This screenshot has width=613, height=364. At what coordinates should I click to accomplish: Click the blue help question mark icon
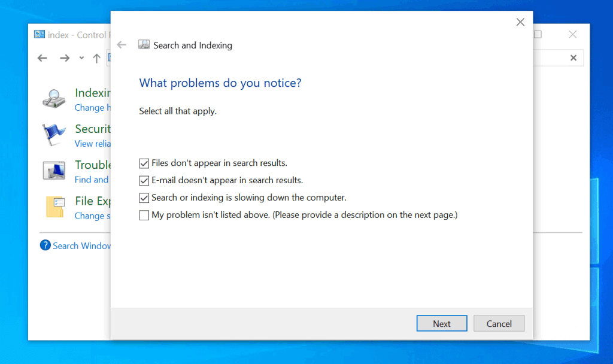coord(45,245)
